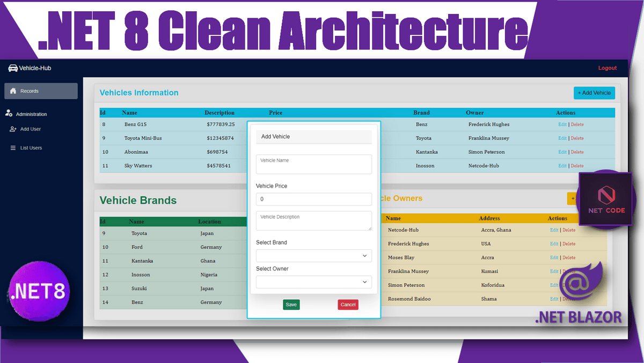644x363 pixels.
Task: Delete the Abonimaa vehicle row
Action: (577, 152)
